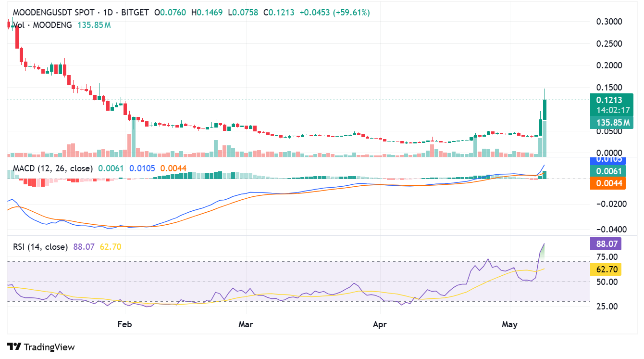Click the RSI value 88.07 in legend

84,247
